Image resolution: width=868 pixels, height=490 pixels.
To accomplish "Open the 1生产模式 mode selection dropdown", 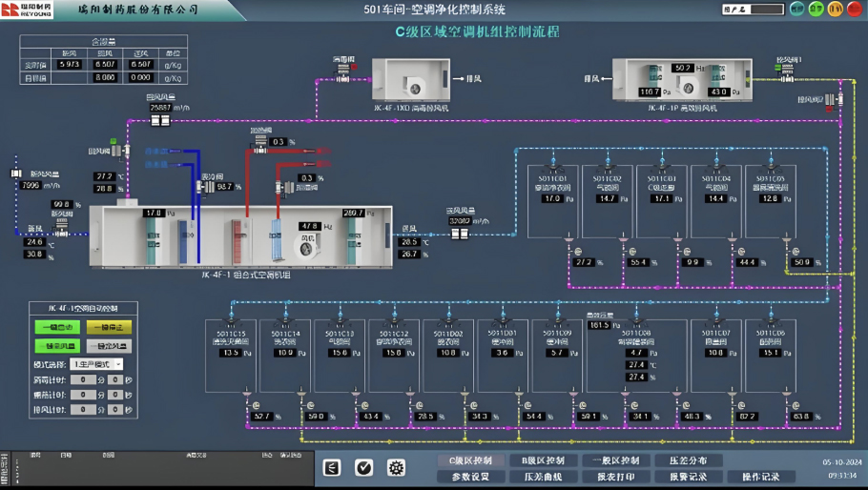I will coord(97,364).
